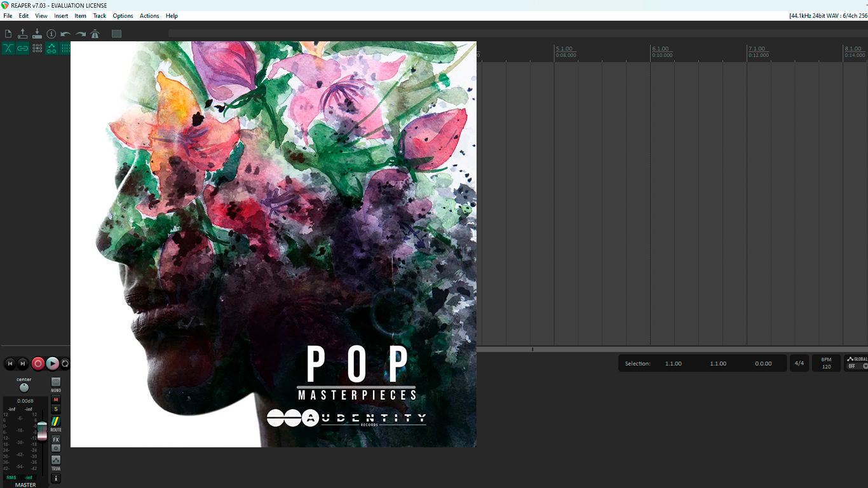
Task: Click the MASTER track label
Action: 25,485
